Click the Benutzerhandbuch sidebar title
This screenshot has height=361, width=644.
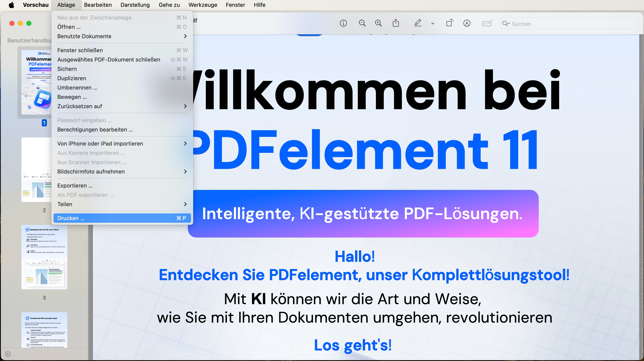click(x=29, y=41)
